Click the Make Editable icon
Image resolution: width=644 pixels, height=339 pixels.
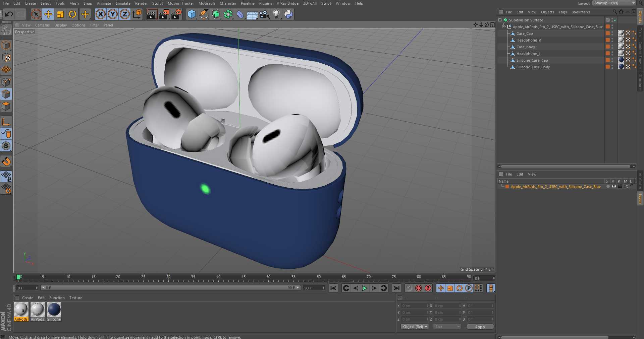[x=6, y=30]
